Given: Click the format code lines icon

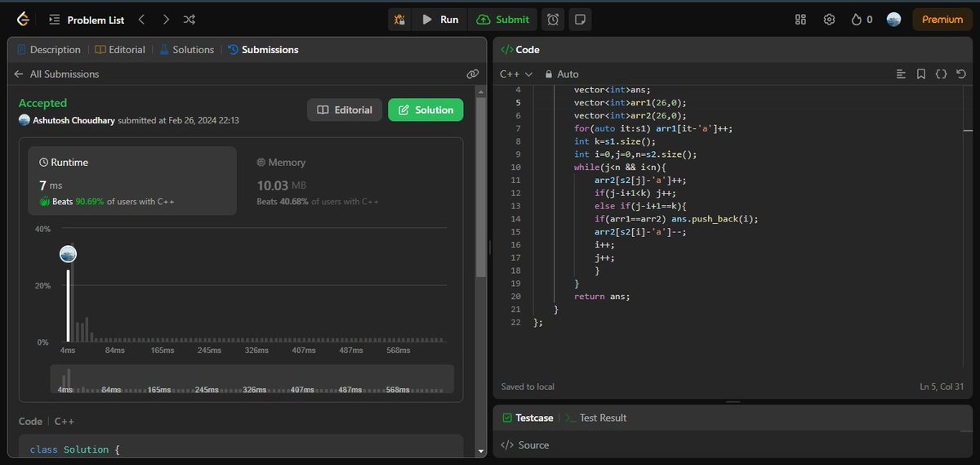Looking at the screenshot, I should pos(901,74).
